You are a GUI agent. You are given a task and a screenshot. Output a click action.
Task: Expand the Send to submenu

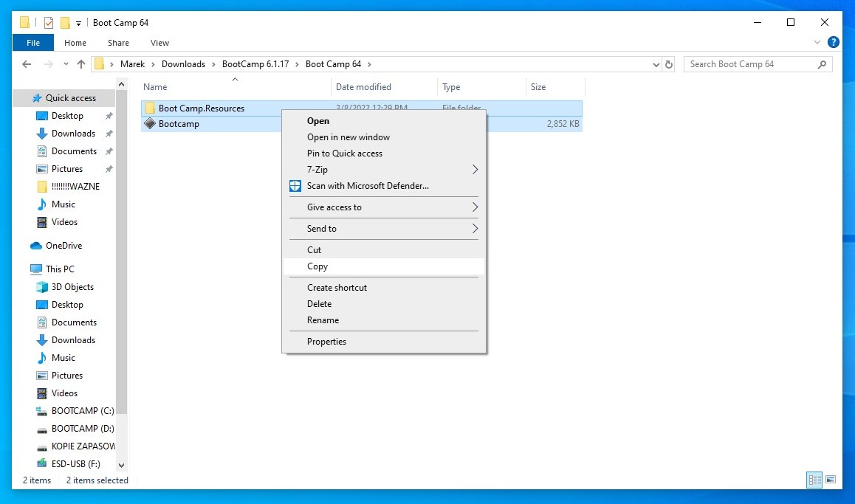tap(384, 229)
